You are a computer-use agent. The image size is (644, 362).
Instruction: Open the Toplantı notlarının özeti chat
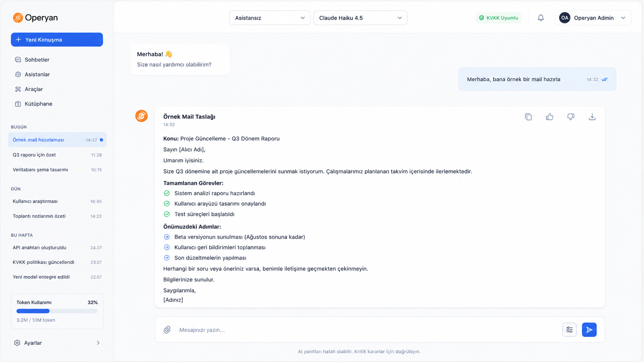click(x=57, y=216)
